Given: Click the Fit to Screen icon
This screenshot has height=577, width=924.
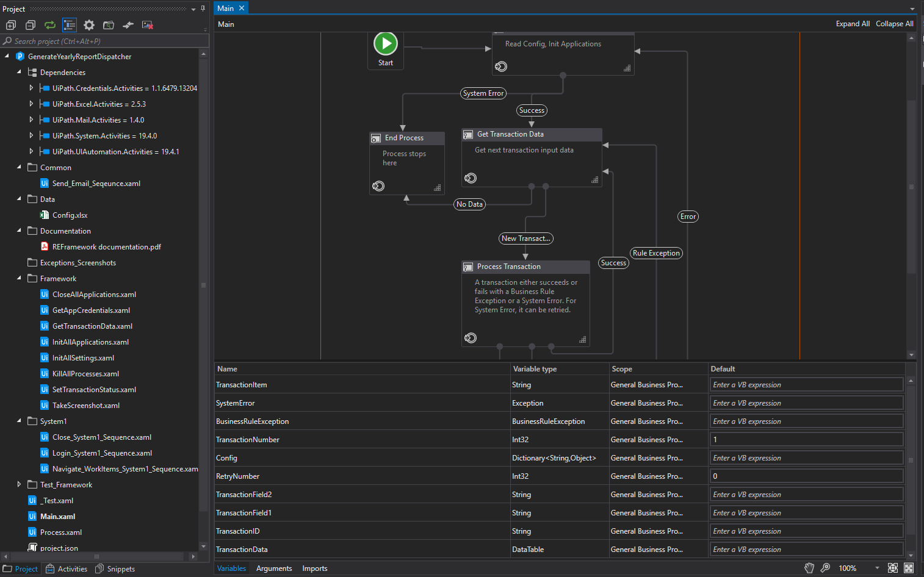Looking at the screenshot, I should [893, 568].
